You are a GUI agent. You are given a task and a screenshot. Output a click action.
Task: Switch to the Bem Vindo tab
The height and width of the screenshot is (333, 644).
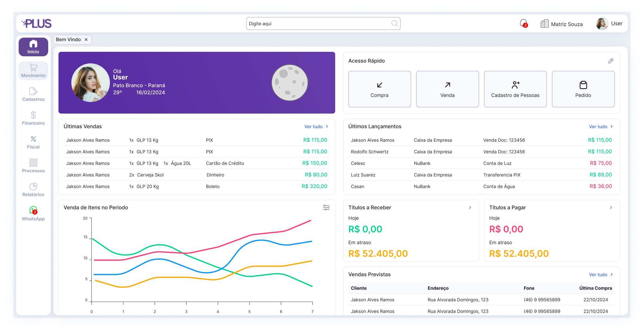click(68, 40)
